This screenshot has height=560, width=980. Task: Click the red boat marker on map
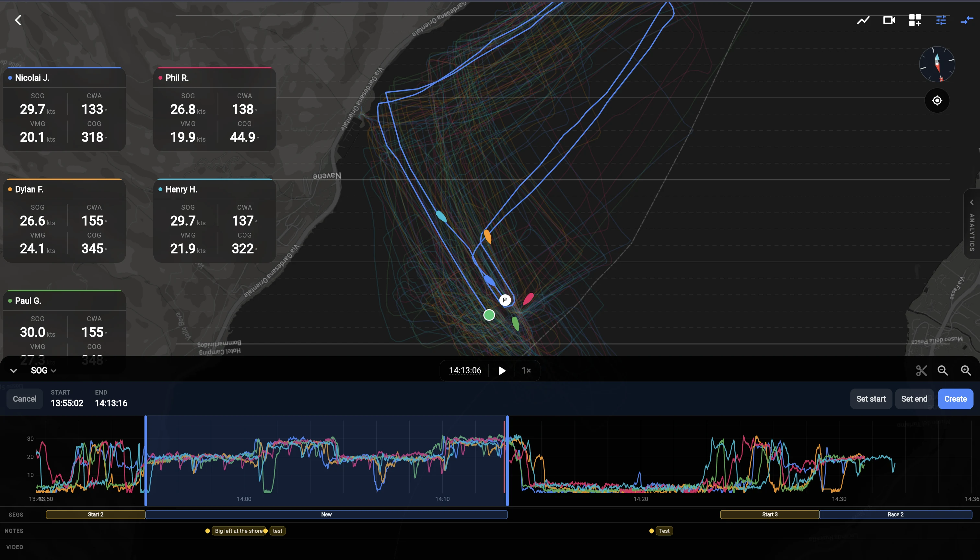click(529, 298)
